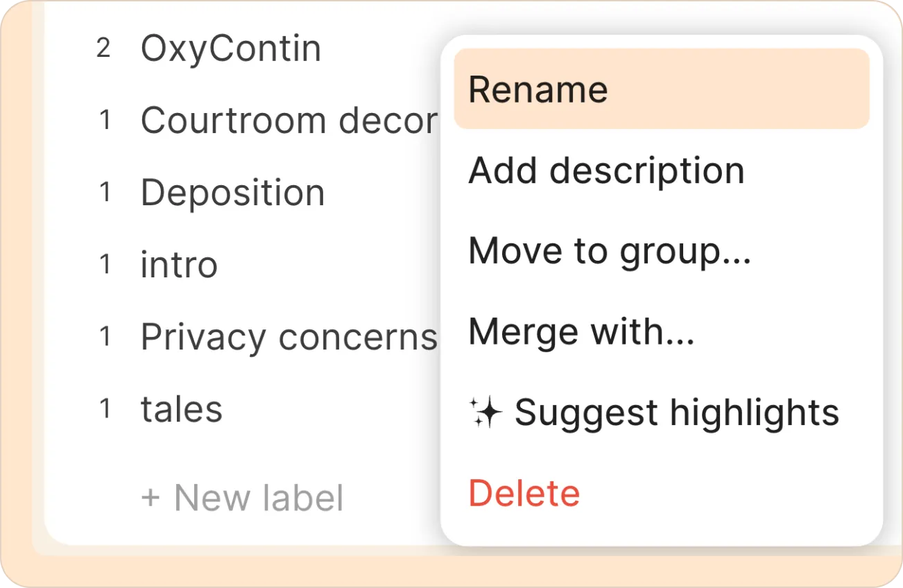
Task: Select the Privacy concerns label
Action: click(x=289, y=338)
